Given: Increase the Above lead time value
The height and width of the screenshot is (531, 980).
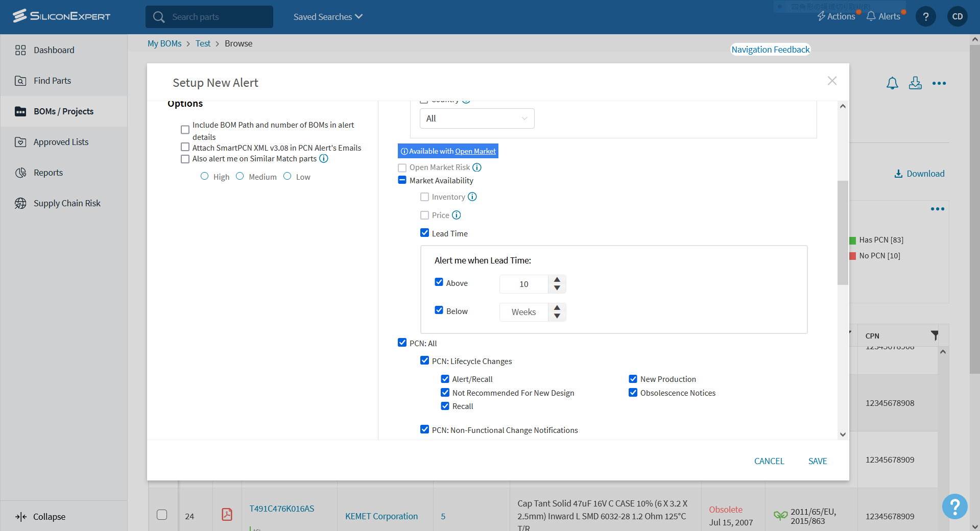Looking at the screenshot, I should (x=557, y=280).
